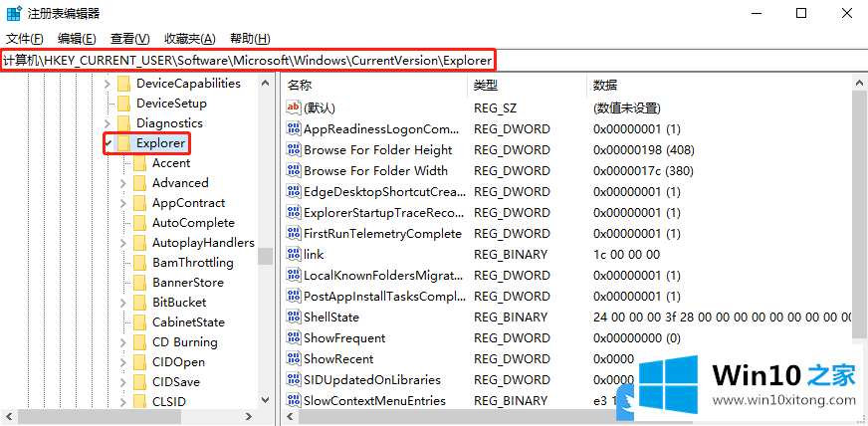Click the ShowFrequent DWORD icon
Screen dimensions: 868x426
294,338
